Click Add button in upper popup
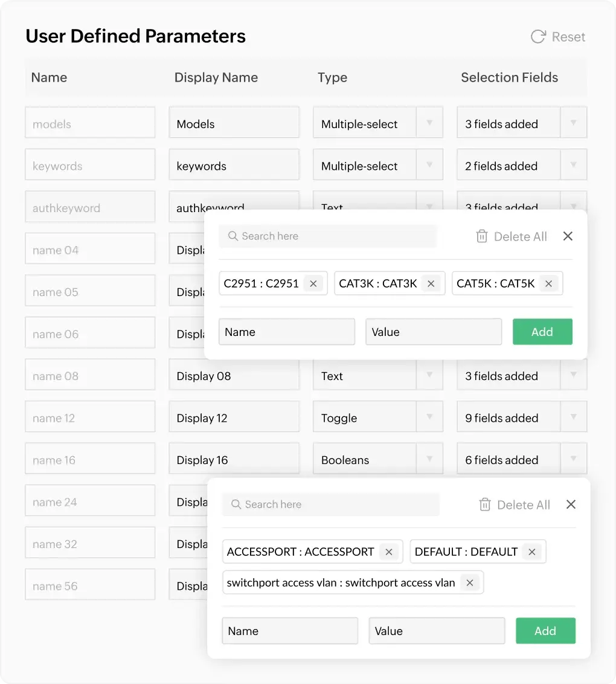Screen dimensions: 616x684 542,332
